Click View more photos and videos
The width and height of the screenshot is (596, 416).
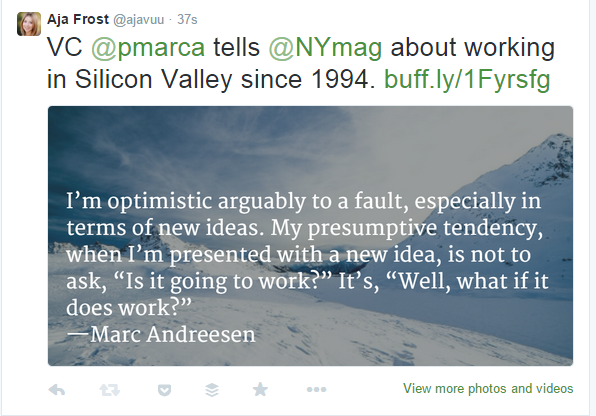pyautogui.click(x=488, y=389)
